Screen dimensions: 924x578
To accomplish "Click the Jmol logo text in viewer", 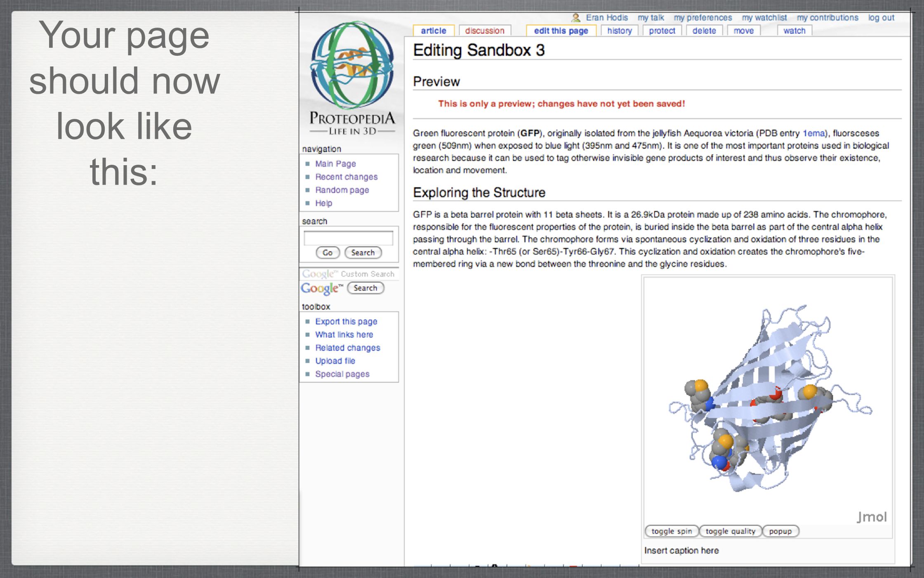I will [x=872, y=516].
